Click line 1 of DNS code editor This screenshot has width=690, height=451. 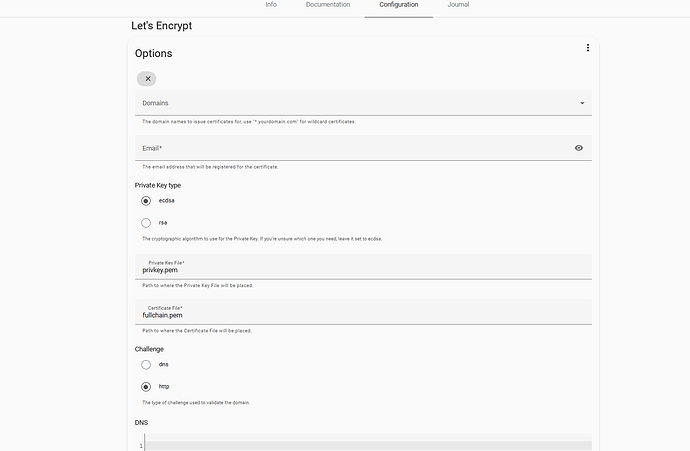[368, 446]
